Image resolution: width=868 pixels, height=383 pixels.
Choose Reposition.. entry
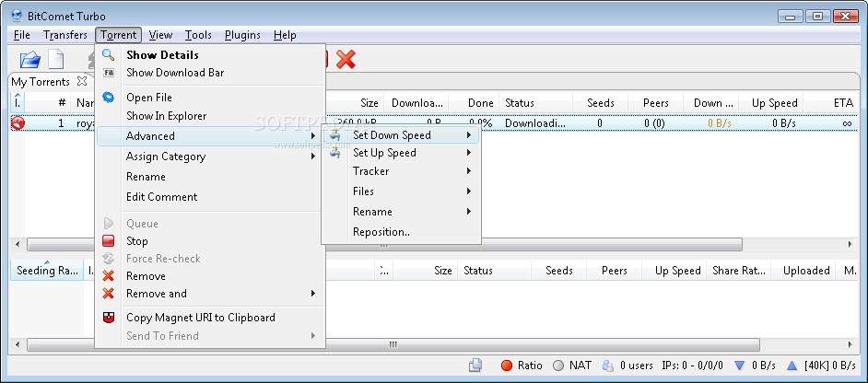402,232
